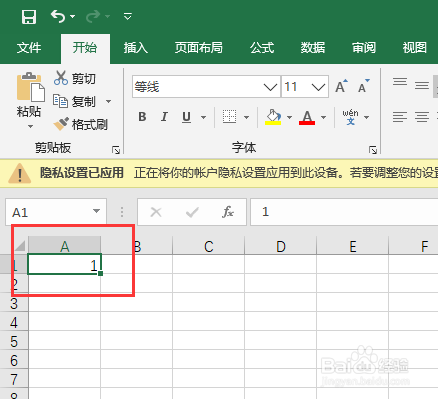The width and height of the screenshot is (438, 399).
Task: Open Customize Quick Access Toolbar dropdown
Action: [x=128, y=16]
